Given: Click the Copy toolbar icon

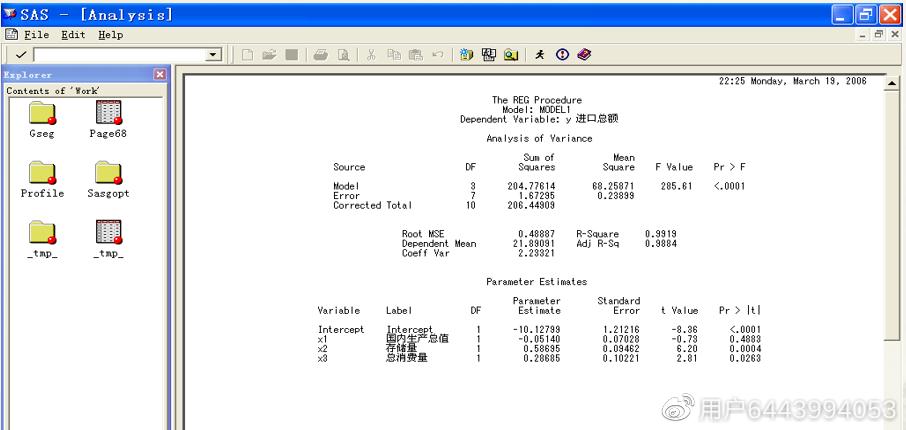Looking at the screenshot, I should coord(394,55).
